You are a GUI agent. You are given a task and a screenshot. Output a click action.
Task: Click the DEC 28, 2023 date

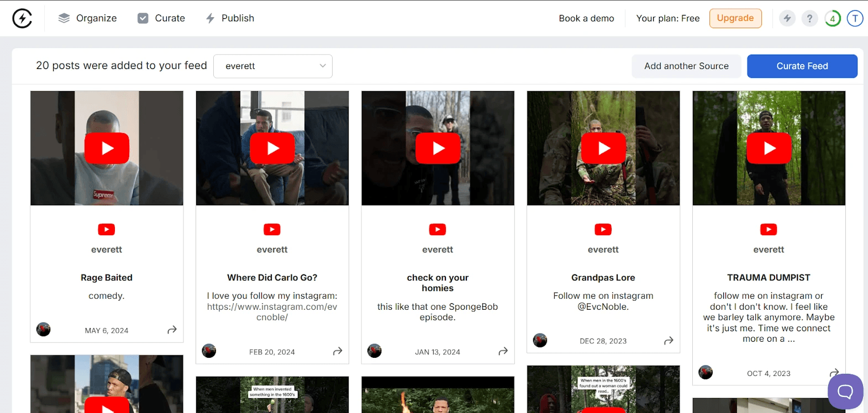coord(603,341)
